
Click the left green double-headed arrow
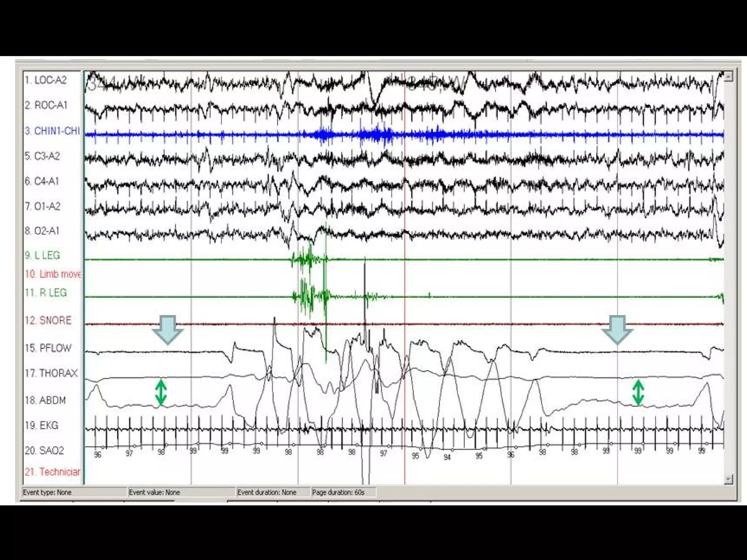tap(161, 393)
